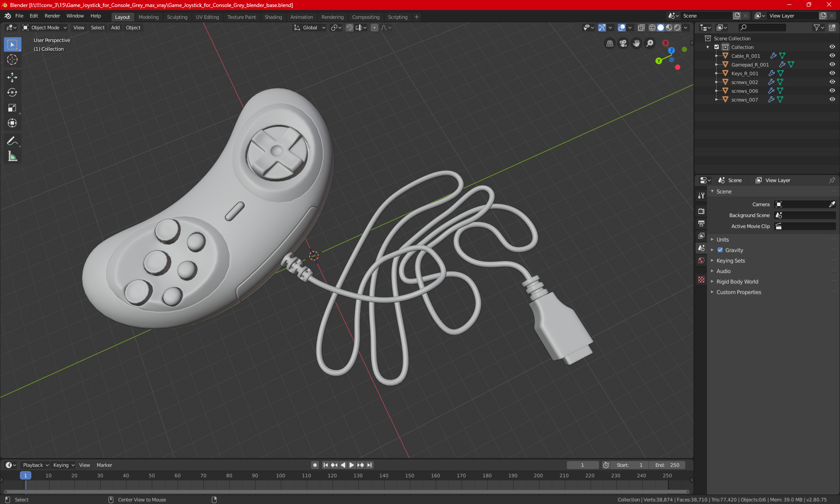Expand the Units panel
The height and width of the screenshot is (504, 840).
722,239
